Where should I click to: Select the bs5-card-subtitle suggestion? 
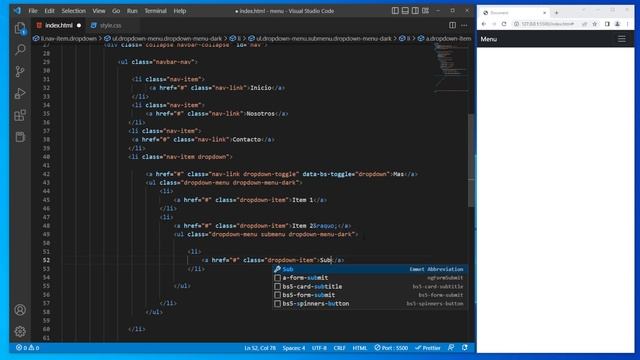pyautogui.click(x=370, y=286)
